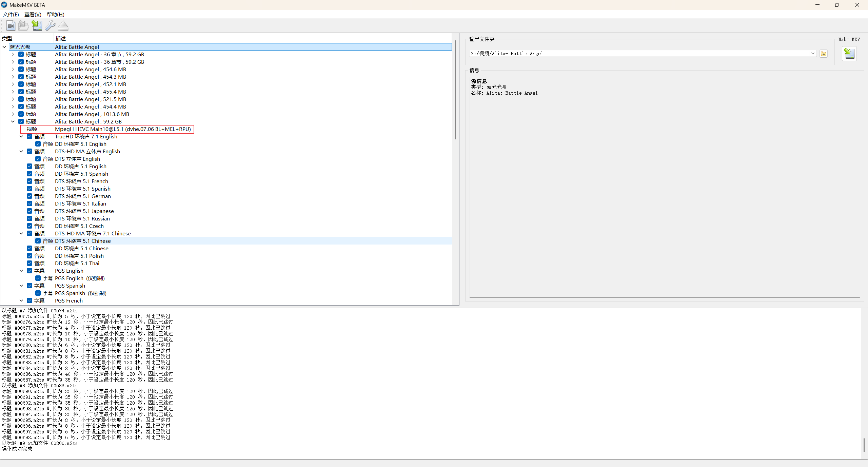Uncheck the TrueHD 7.1 English audio track
This screenshot has width=868, height=467.
click(29, 136)
